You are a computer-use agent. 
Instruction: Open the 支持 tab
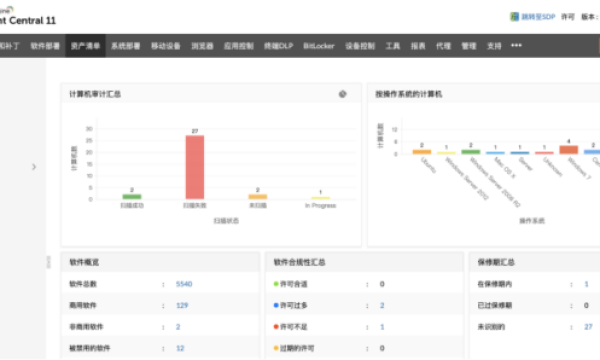pos(494,46)
